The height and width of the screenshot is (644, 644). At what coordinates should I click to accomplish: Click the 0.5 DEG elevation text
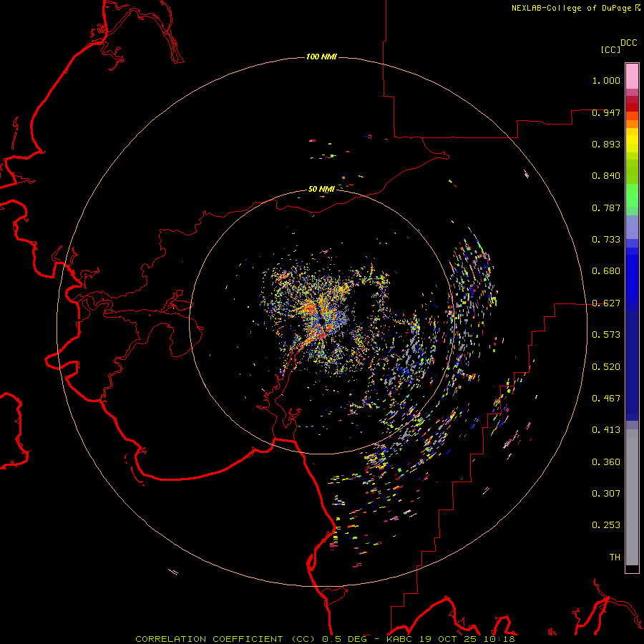coord(343,639)
